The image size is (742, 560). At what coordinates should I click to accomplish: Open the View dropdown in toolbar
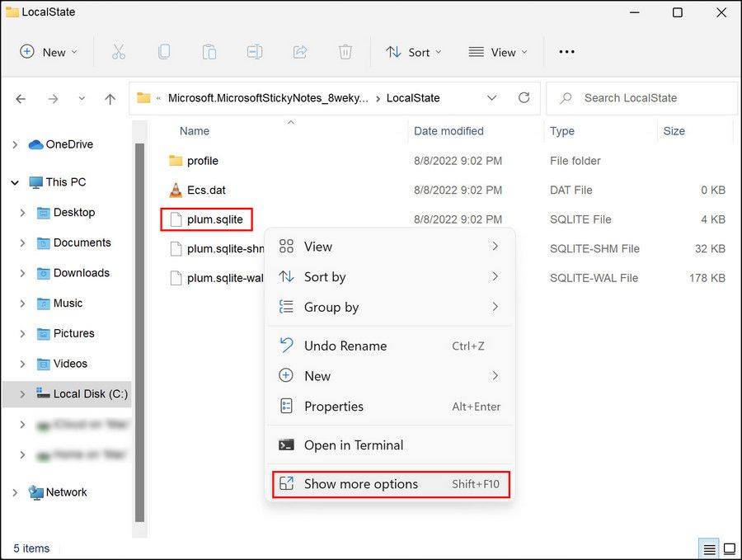[x=498, y=52]
